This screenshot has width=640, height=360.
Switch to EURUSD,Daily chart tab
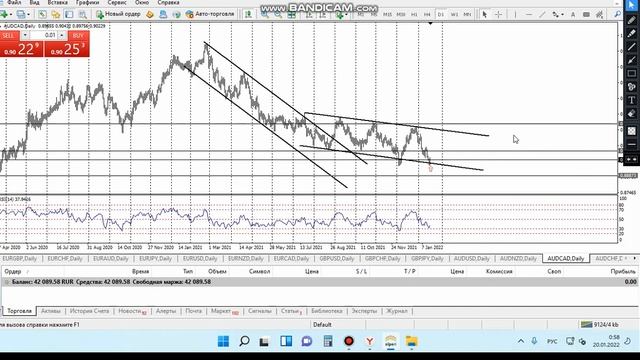(200, 259)
